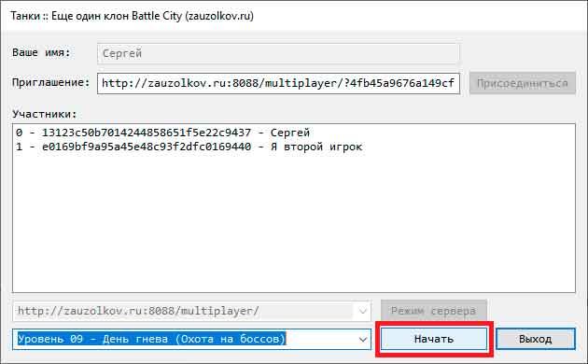
Task: Click the ID e0169bf9a95a45e48c93f2dfc0169440 of player 1
Action: tap(147, 147)
